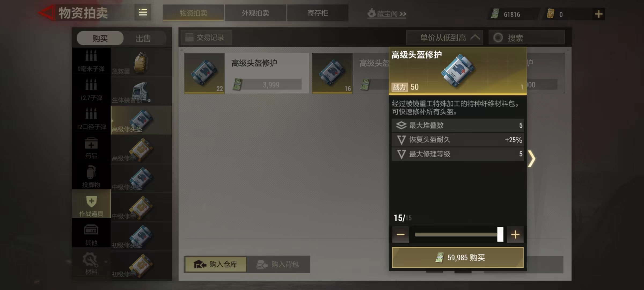
Task: Click the 59,985 购买 purchase button
Action: (458, 258)
